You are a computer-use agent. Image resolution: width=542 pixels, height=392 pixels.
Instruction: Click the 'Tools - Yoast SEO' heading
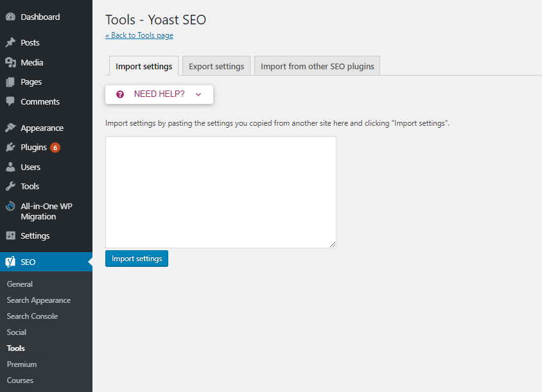pos(155,20)
